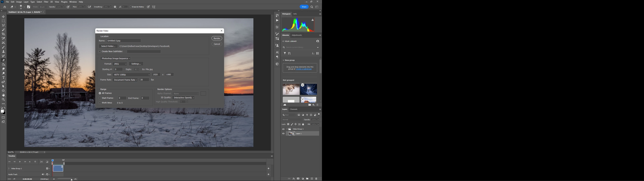Open the HDTV 1080p size dropdown
644x181 pixels.
132,75
